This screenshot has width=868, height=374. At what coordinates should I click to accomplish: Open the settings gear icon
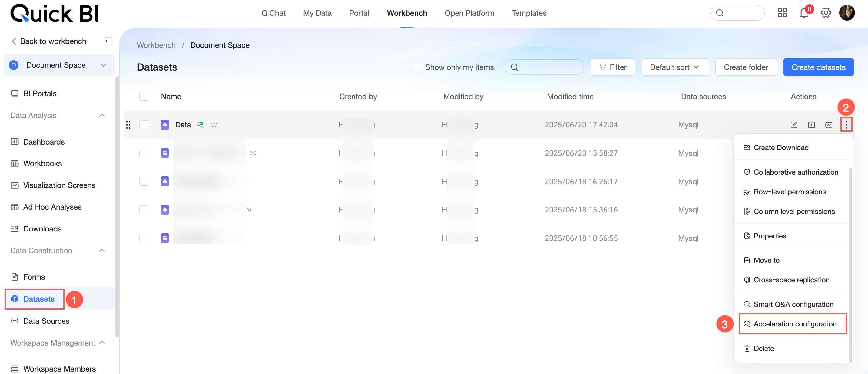coord(825,13)
